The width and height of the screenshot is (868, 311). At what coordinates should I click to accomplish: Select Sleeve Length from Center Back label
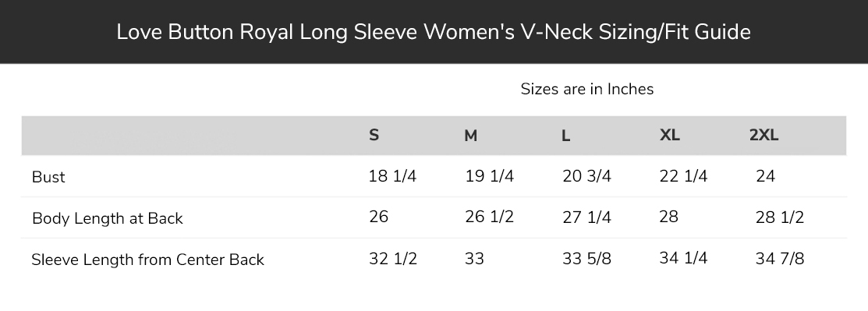pos(148,260)
